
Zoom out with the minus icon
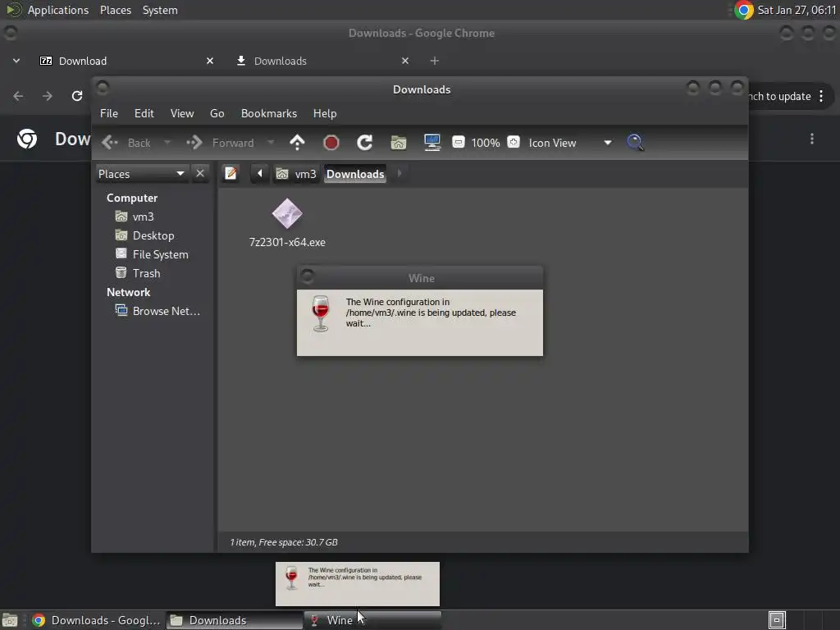[x=458, y=143]
